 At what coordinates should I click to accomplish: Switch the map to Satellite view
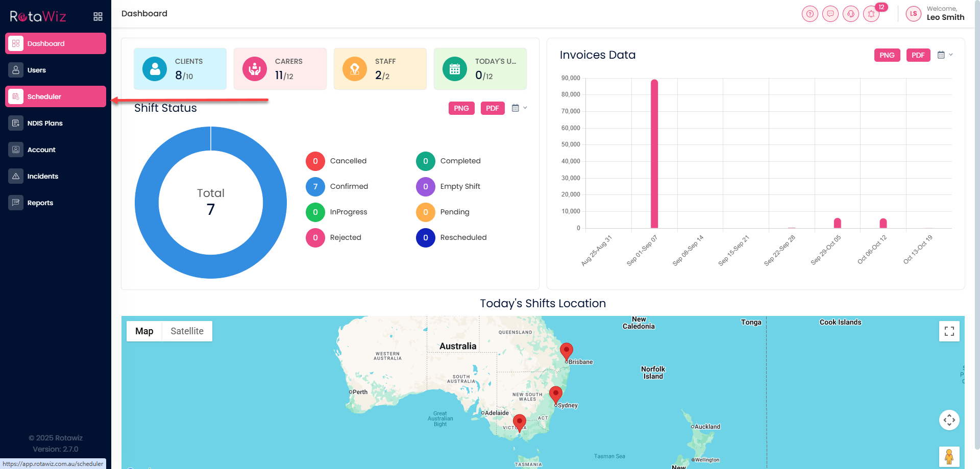tap(187, 331)
